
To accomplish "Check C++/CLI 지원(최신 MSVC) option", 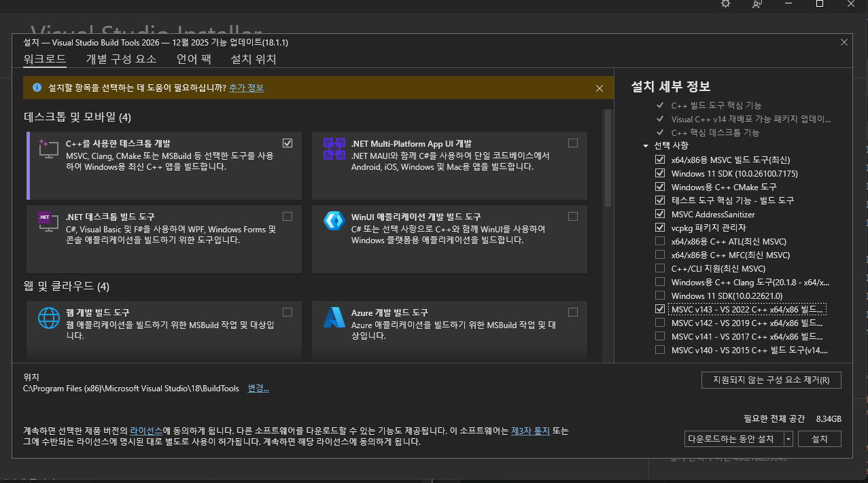I will coord(660,268).
